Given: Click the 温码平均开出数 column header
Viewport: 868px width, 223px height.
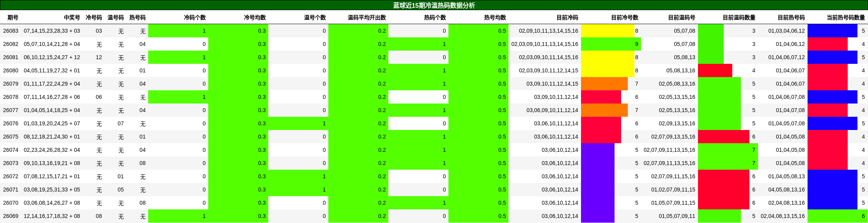Looking at the screenshot, I should 367,18.
